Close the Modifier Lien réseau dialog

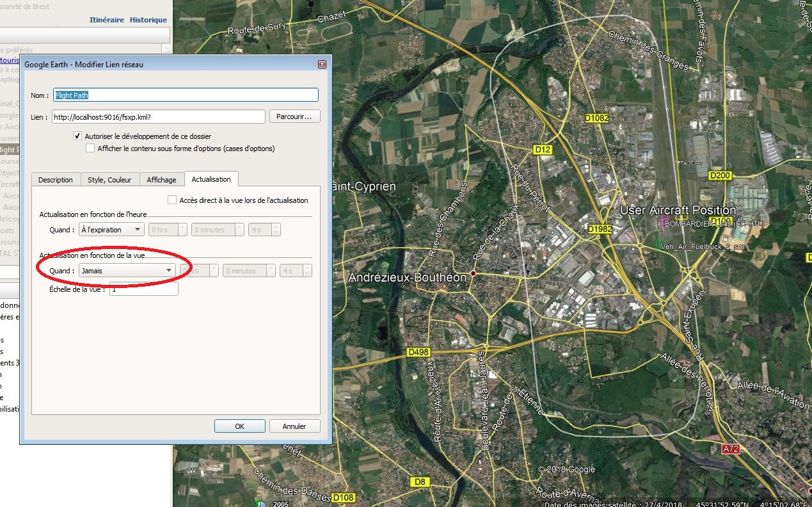tap(322, 64)
